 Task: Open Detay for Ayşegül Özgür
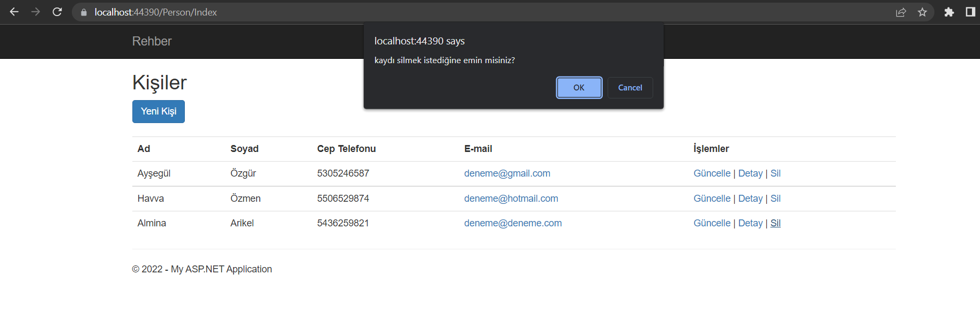click(x=750, y=173)
